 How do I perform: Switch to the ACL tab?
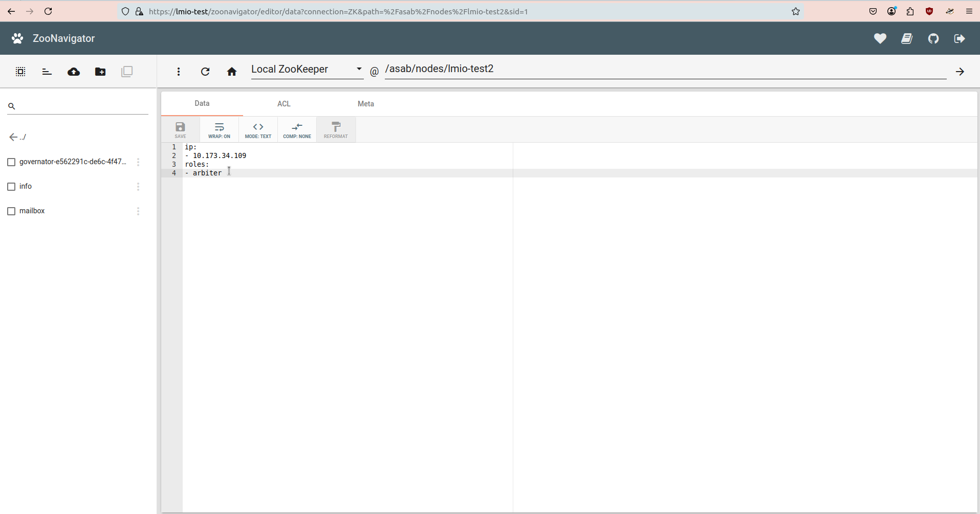pos(284,104)
